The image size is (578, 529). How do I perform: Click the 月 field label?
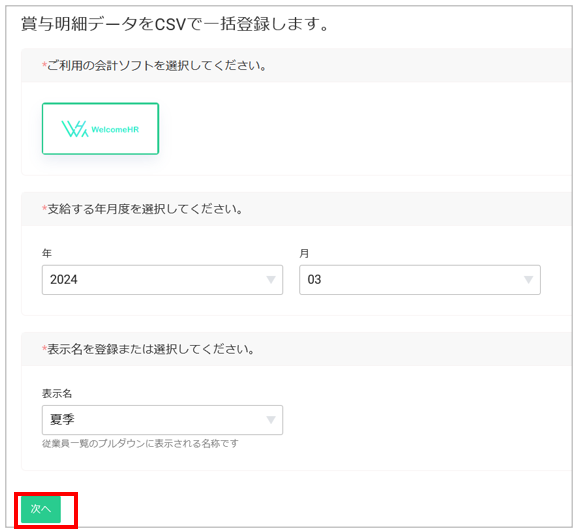tap(304, 253)
